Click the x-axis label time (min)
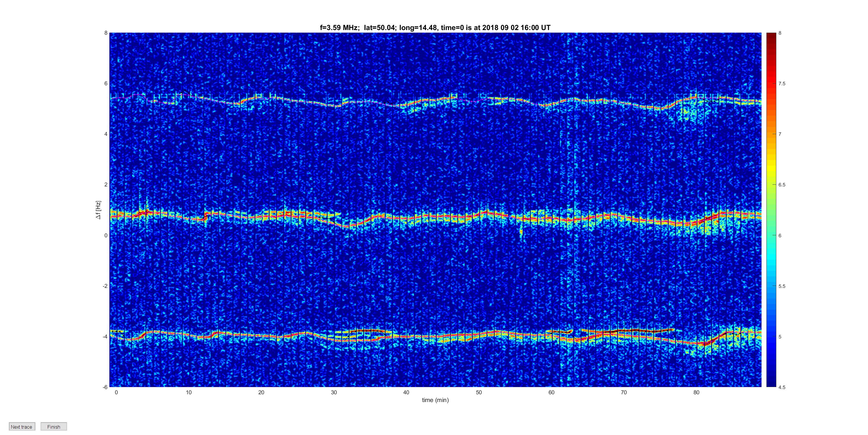The height and width of the screenshot is (435, 868). (x=435, y=400)
